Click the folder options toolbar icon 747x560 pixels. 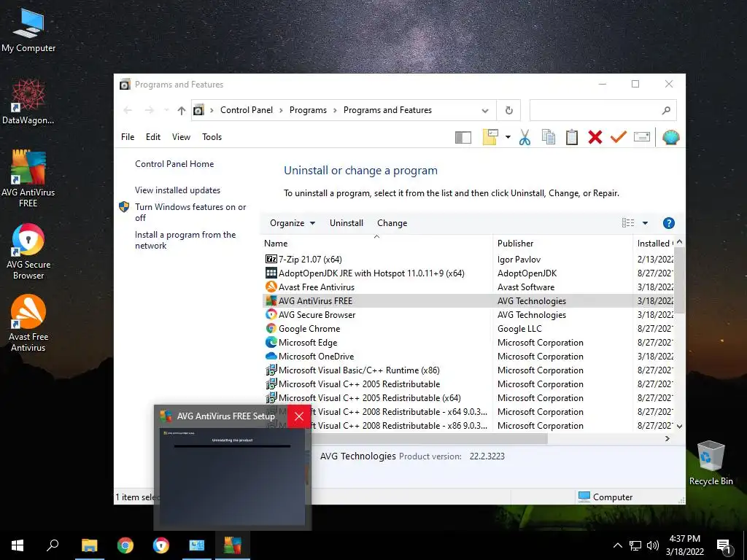click(490, 137)
